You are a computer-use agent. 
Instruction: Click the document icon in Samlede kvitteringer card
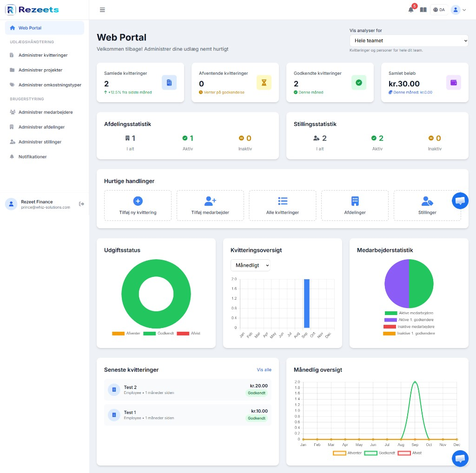[169, 83]
